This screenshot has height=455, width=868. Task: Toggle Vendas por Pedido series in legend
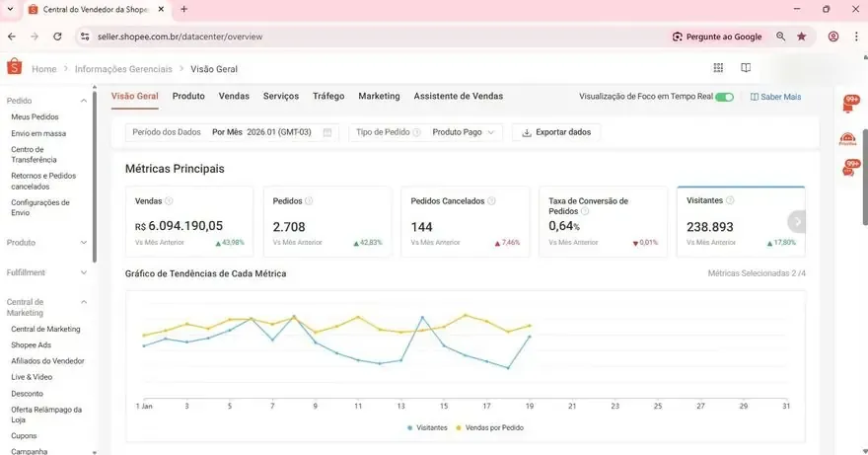click(489, 427)
